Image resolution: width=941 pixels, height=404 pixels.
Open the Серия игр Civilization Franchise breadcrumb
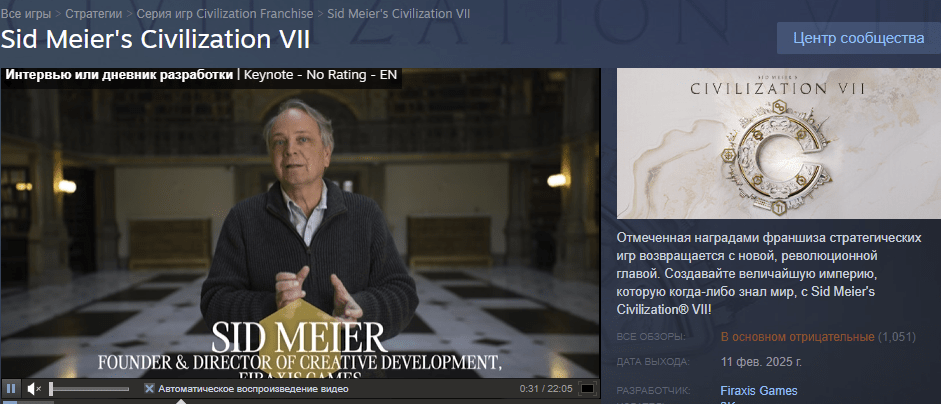click(x=225, y=13)
